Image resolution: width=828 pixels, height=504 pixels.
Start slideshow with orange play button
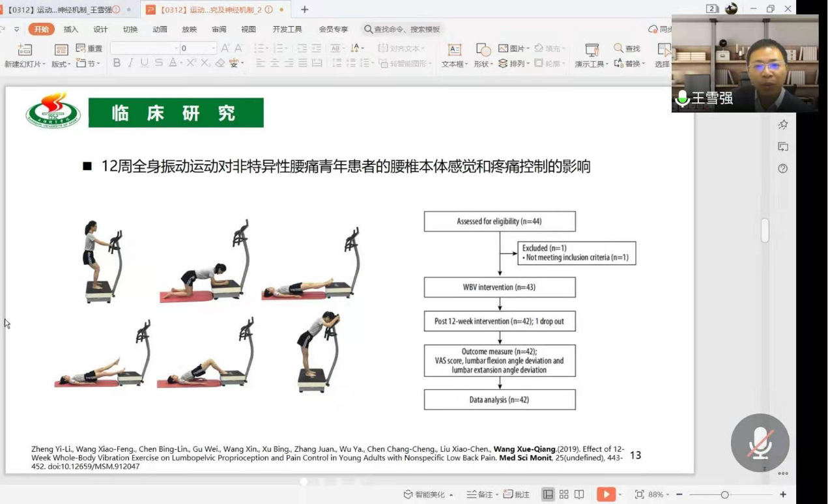[605, 494]
